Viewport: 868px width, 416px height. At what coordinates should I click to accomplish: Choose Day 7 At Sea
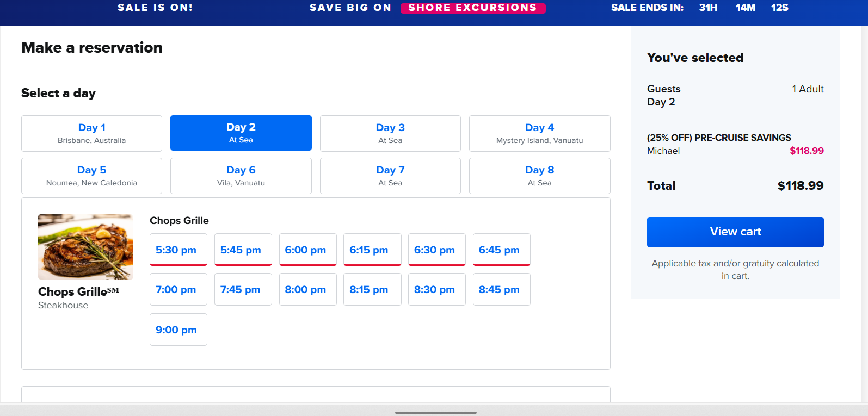pyautogui.click(x=390, y=176)
